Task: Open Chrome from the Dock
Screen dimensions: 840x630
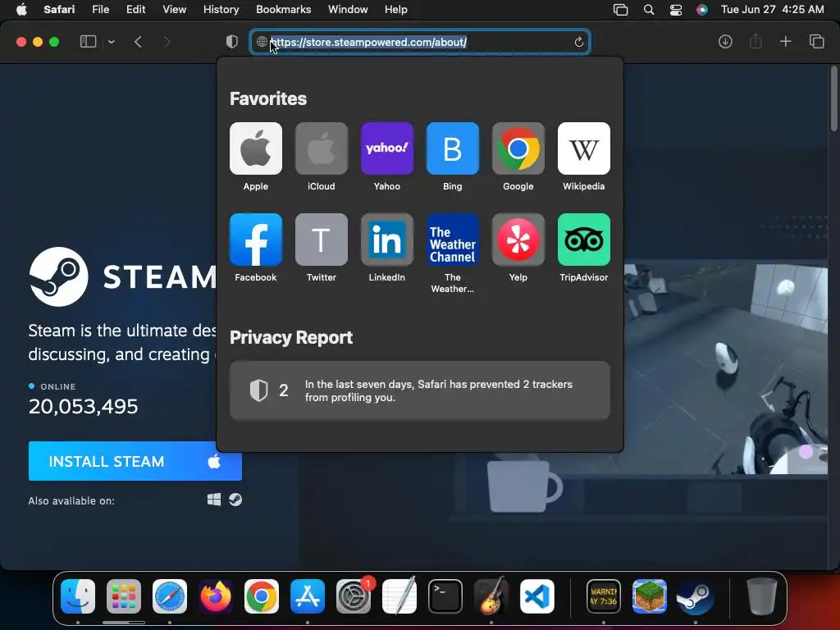Action: (x=262, y=596)
